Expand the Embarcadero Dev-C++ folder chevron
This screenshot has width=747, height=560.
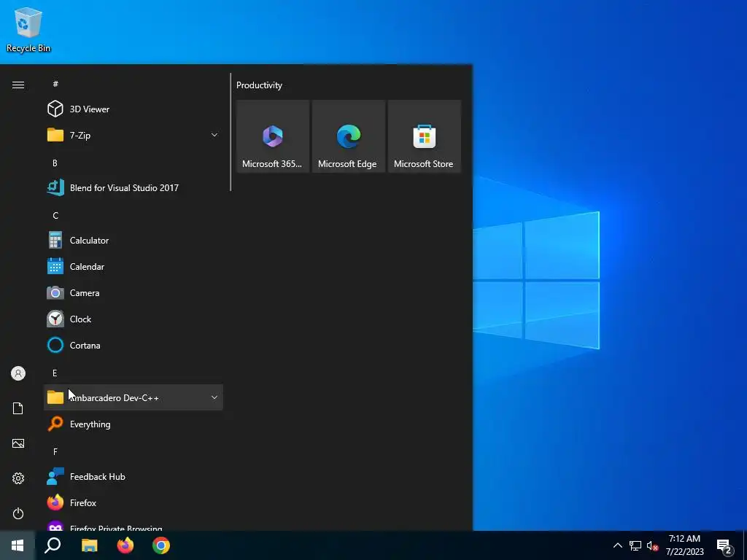(214, 397)
